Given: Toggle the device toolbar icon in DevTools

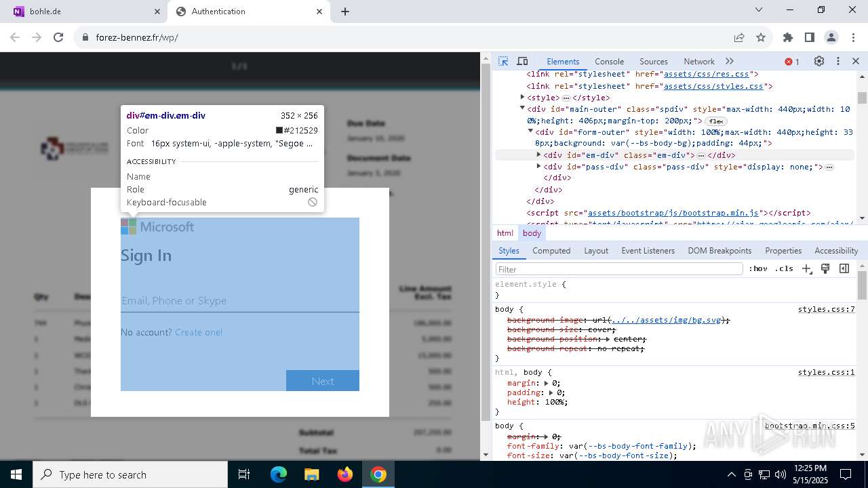Looking at the screenshot, I should (522, 61).
